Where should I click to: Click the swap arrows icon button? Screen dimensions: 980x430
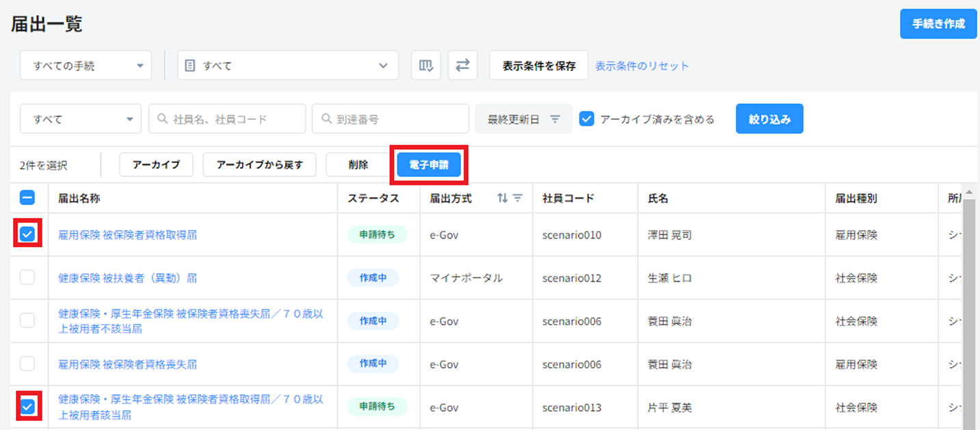pos(463,66)
